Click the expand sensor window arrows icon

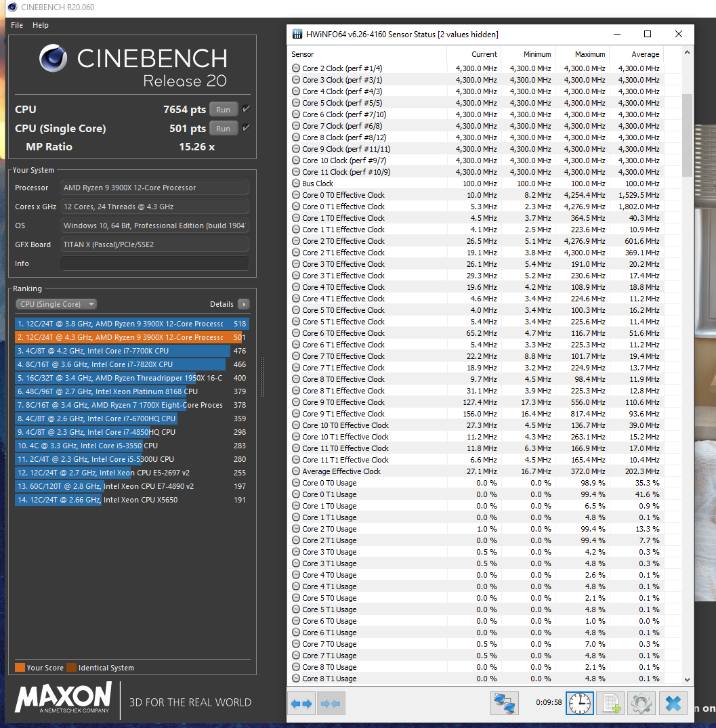[x=301, y=704]
